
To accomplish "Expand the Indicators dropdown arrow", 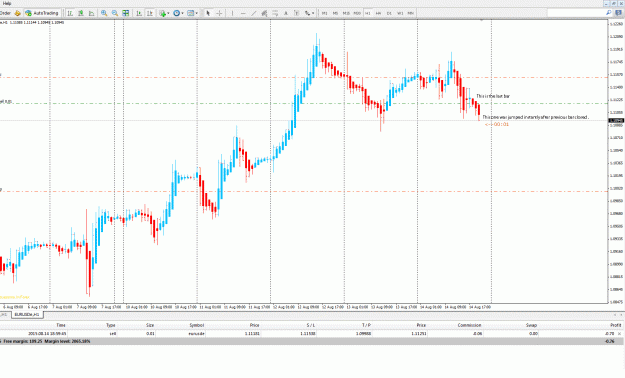I will [x=169, y=13].
